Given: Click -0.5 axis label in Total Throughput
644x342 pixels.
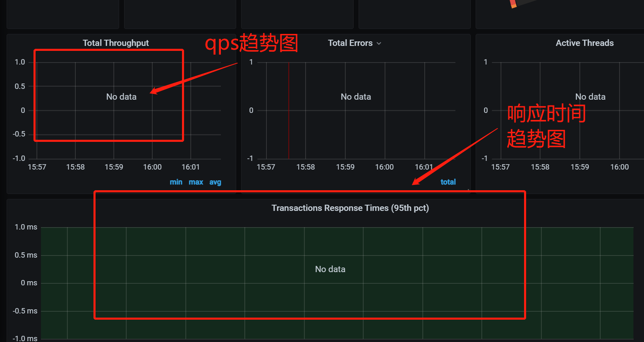Looking at the screenshot, I should coord(19,134).
